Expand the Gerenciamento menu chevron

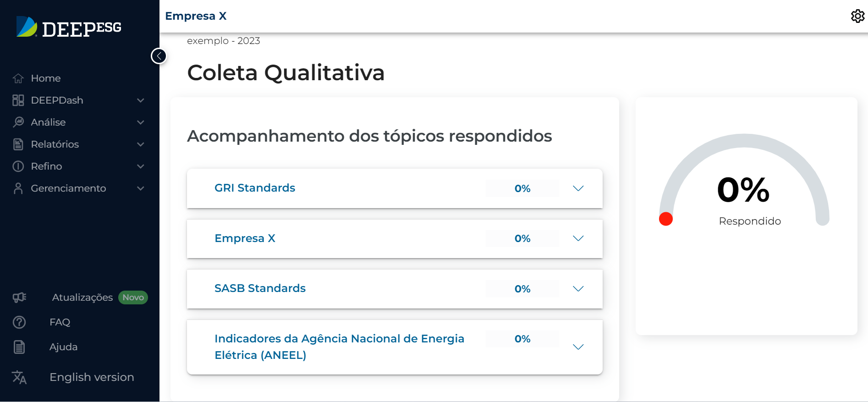pyautogui.click(x=141, y=188)
